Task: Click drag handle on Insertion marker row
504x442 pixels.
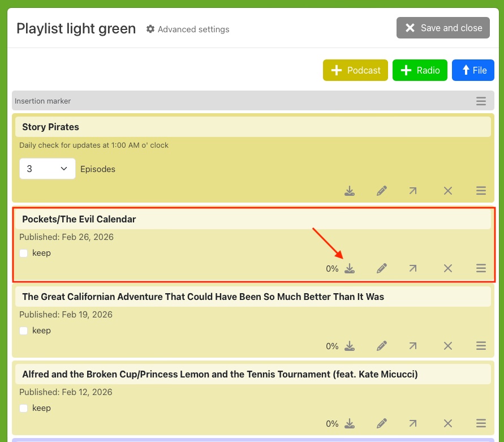Action: 481,101
